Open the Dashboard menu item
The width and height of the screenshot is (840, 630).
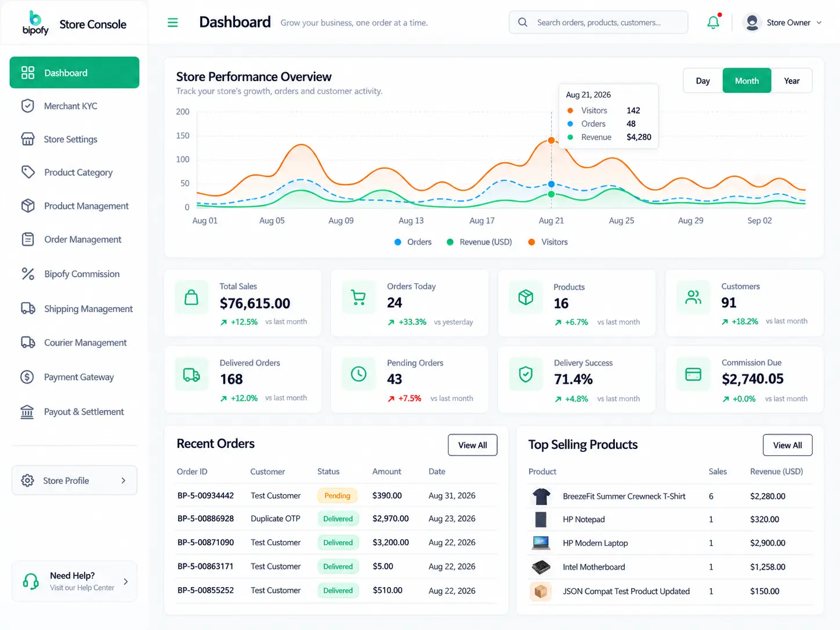click(x=74, y=73)
